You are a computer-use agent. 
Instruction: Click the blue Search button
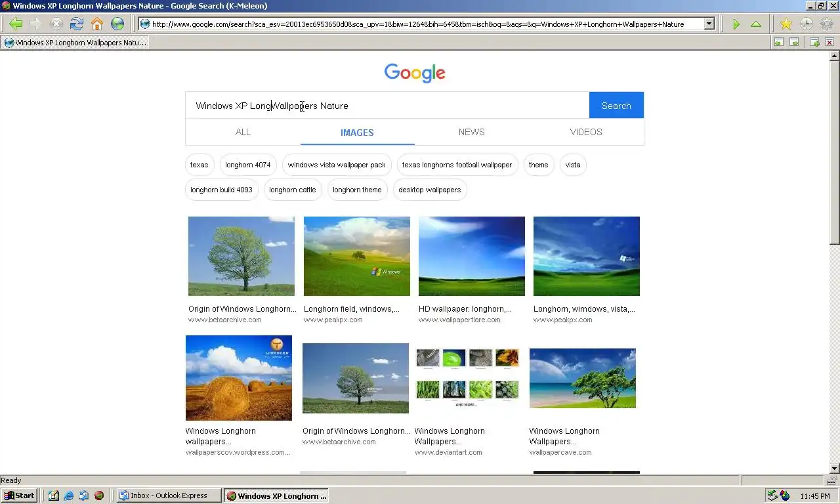(616, 105)
